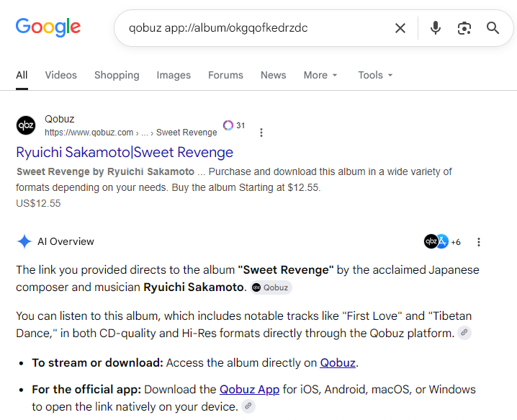
Task: Click the qobuz.com URL breadcrumb
Action: pos(131,133)
